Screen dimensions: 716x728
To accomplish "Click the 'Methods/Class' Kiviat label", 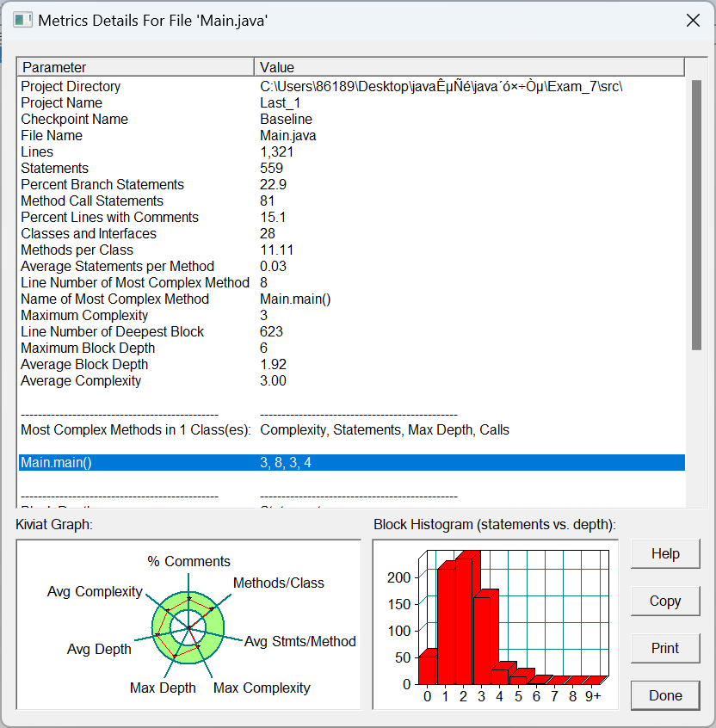I will [279, 583].
